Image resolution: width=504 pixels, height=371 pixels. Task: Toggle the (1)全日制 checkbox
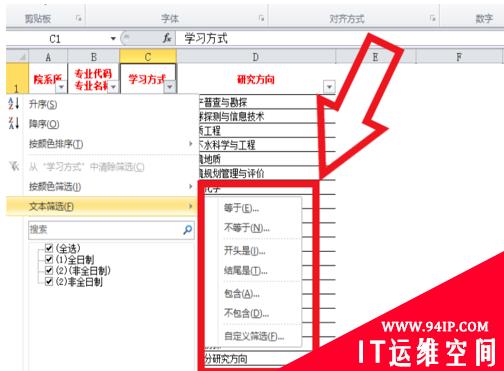point(49,259)
